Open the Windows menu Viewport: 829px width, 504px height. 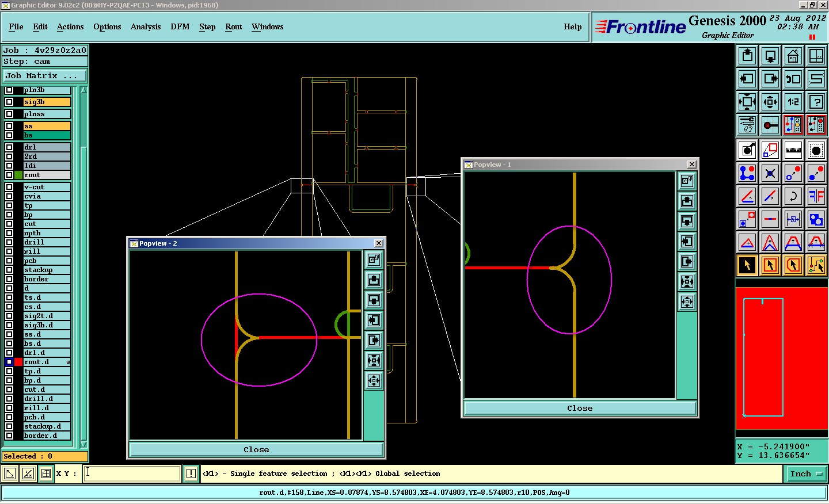click(x=267, y=26)
